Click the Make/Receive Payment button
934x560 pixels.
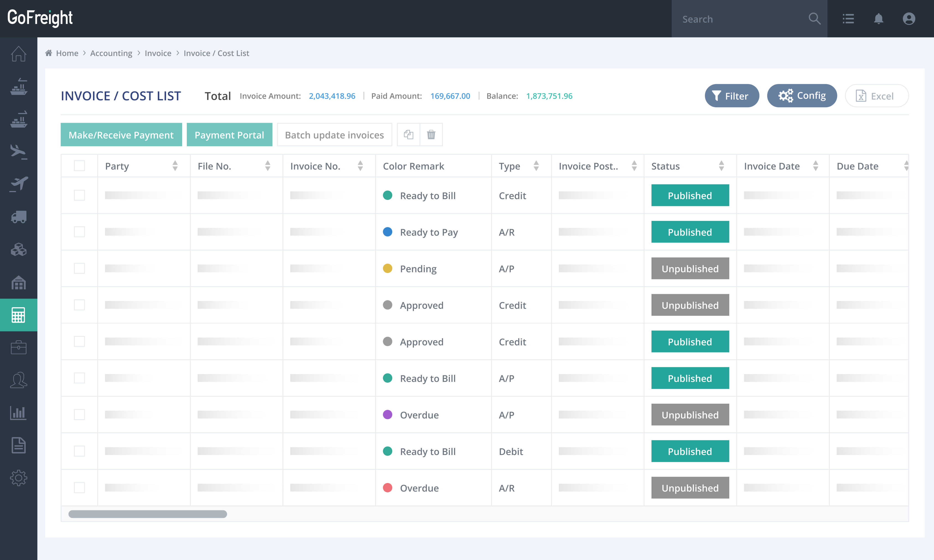(121, 134)
